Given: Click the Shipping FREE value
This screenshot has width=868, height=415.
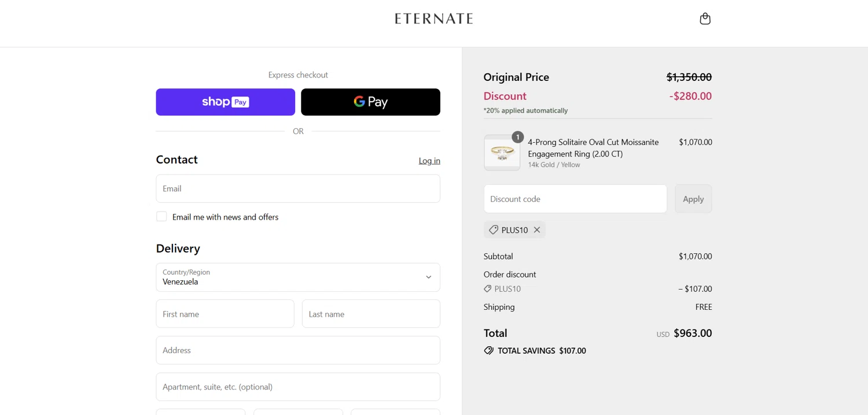Looking at the screenshot, I should pos(704,307).
